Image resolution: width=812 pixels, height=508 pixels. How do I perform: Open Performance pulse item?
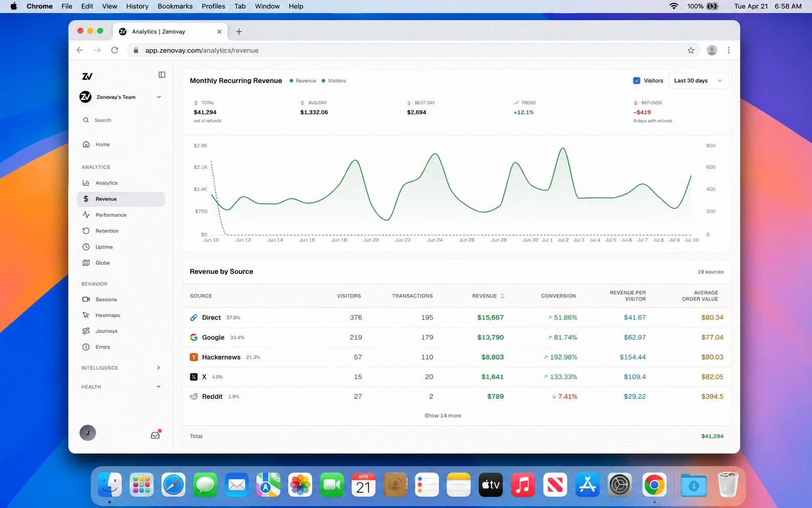(121, 215)
